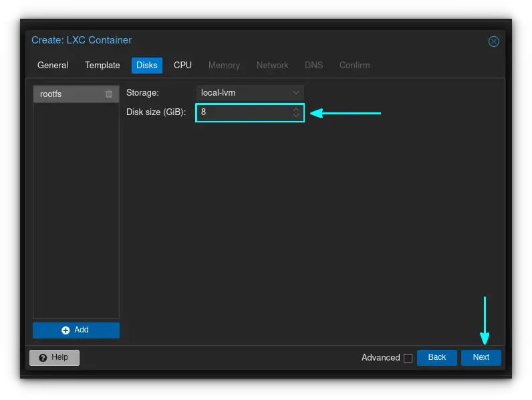
Task: Close the Create LXC Container dialog
Action: coord(493,41)
